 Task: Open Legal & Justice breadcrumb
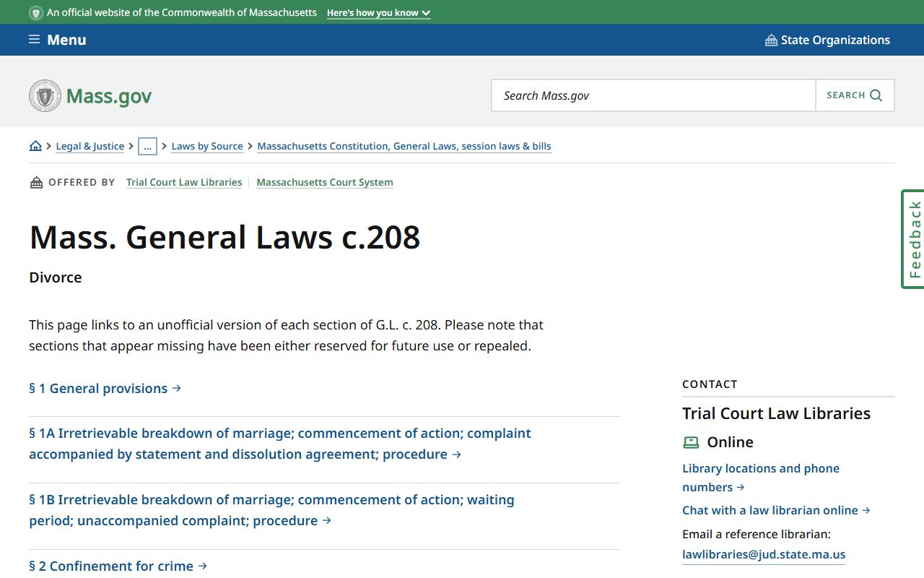90,146
